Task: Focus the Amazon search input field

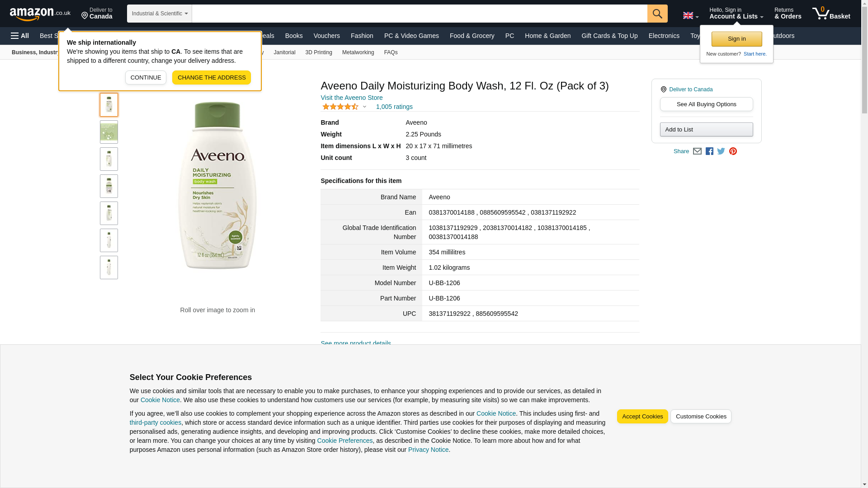Action: tap(420, 14)
